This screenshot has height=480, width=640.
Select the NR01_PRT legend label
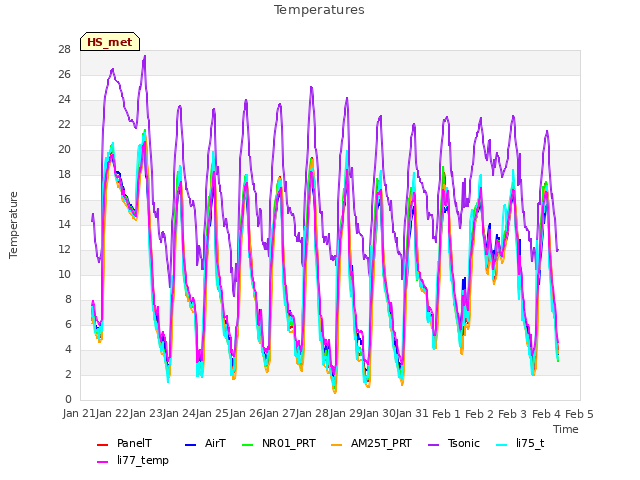(289, 444)
